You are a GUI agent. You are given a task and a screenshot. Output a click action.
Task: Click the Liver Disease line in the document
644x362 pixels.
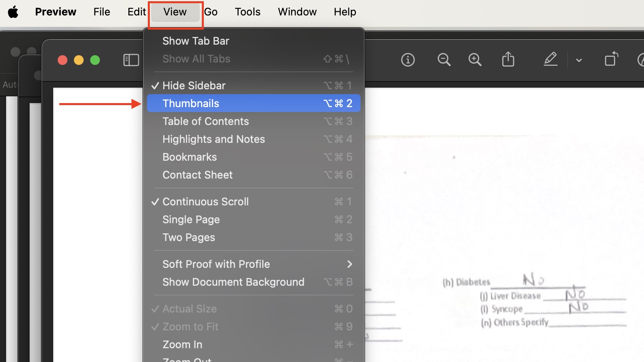(553, 295)
